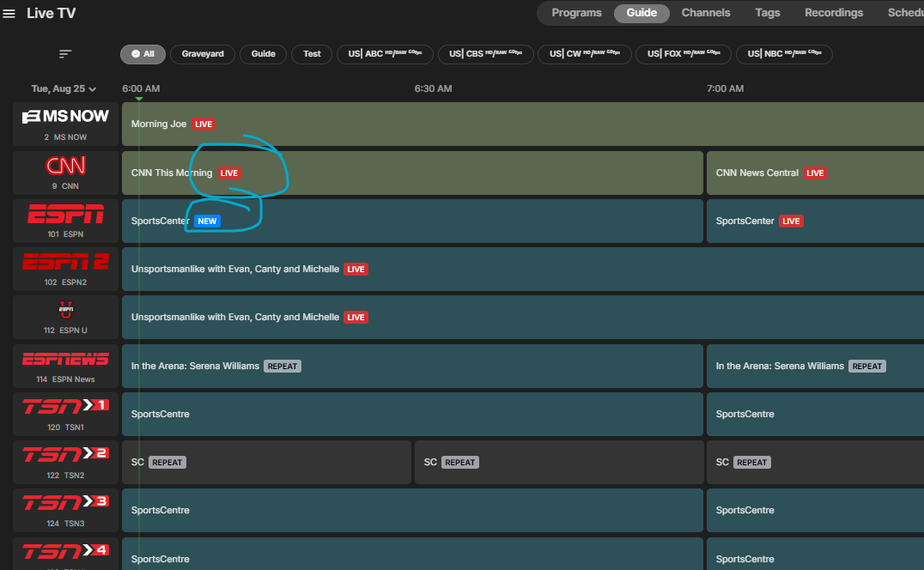Screen dimensions: 924x570
Task: Open Unsportsmanlike program on ESPN U row
Action: pyautogui.click(x=523, y=317)
